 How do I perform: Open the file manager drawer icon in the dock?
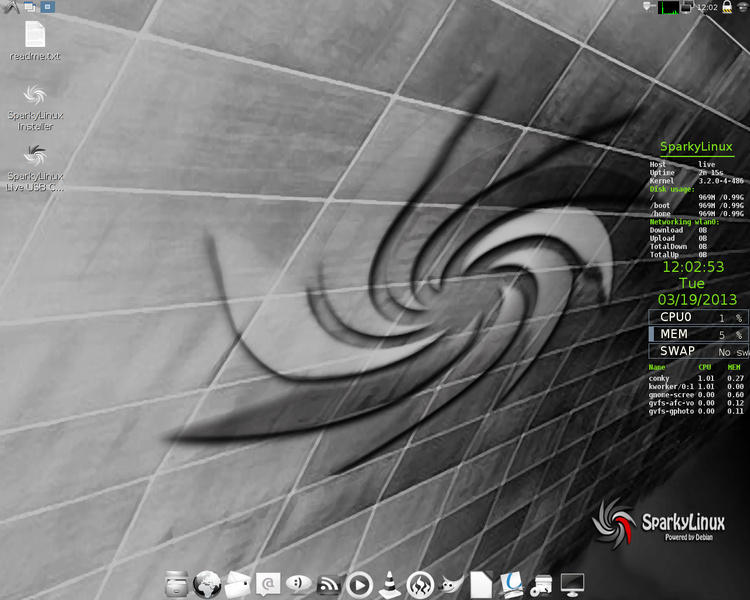tap(176, 585)
